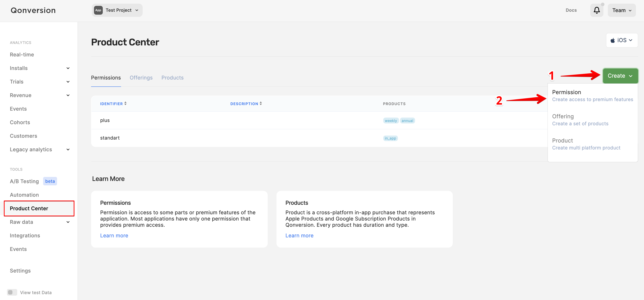Image resolution: width=644 pixels, height=300 pixels.
Task: Click the weekly product tag
Action: (x=391, y=121)
